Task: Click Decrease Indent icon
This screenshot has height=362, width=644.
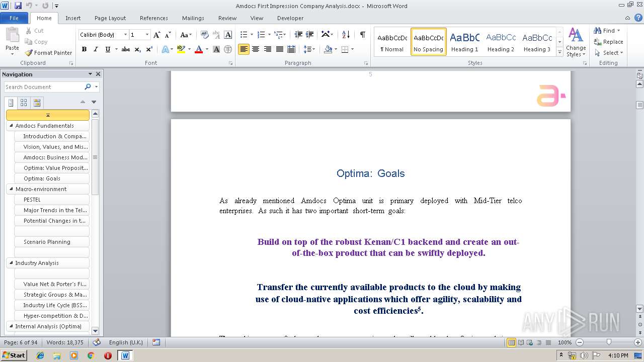Action: click(x=298, y=35)
